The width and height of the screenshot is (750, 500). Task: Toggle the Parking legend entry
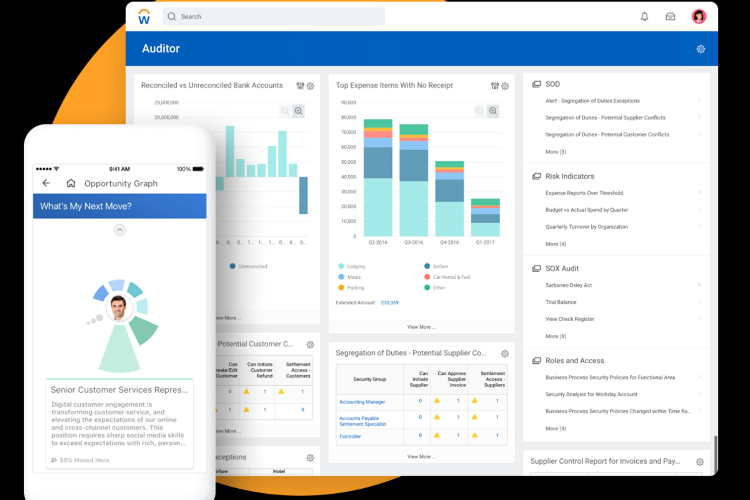[351, 288]
